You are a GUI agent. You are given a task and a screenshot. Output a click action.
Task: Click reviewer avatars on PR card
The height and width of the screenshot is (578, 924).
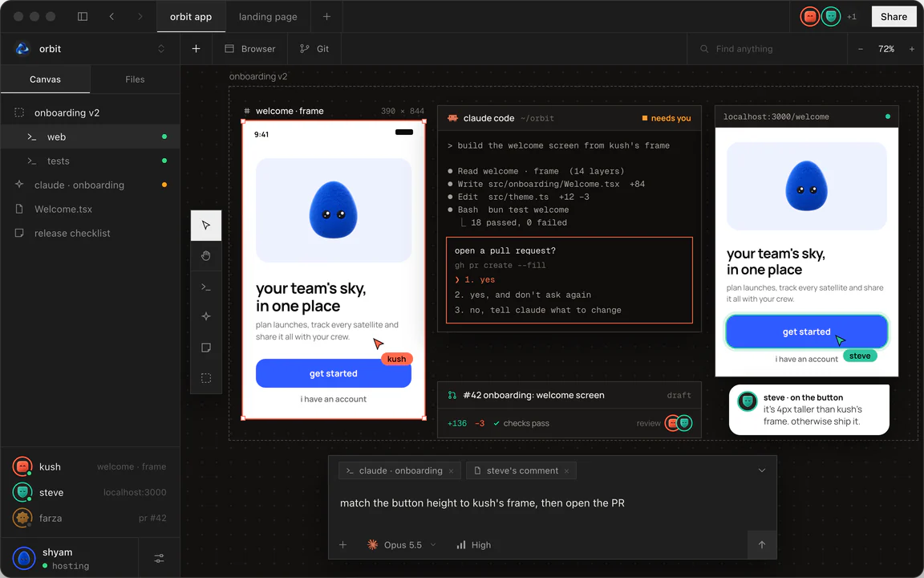[x=679, y=423]
